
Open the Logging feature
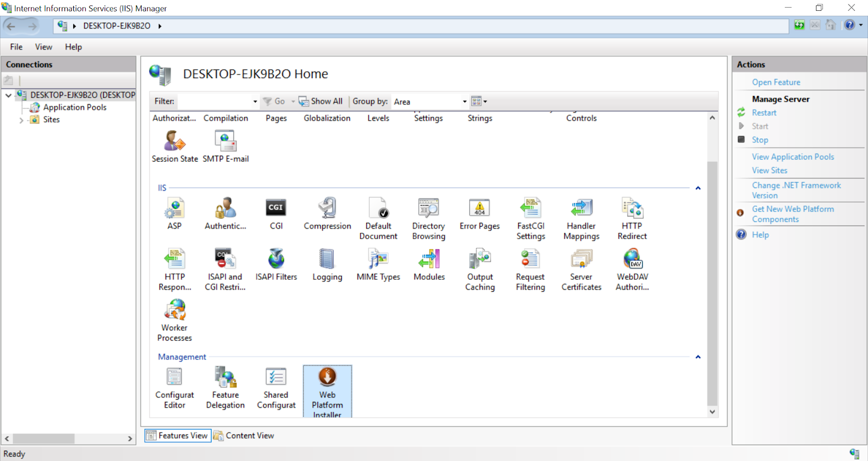pos(327,265)
